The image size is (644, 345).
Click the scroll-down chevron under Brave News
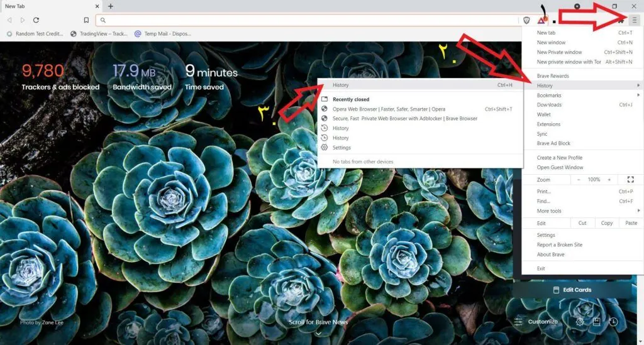coord(318,334)
